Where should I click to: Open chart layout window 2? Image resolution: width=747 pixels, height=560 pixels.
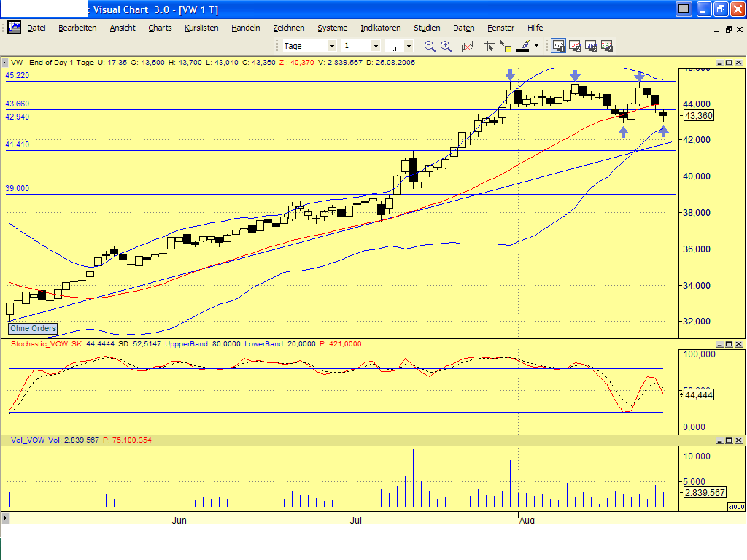click(575, 45)
